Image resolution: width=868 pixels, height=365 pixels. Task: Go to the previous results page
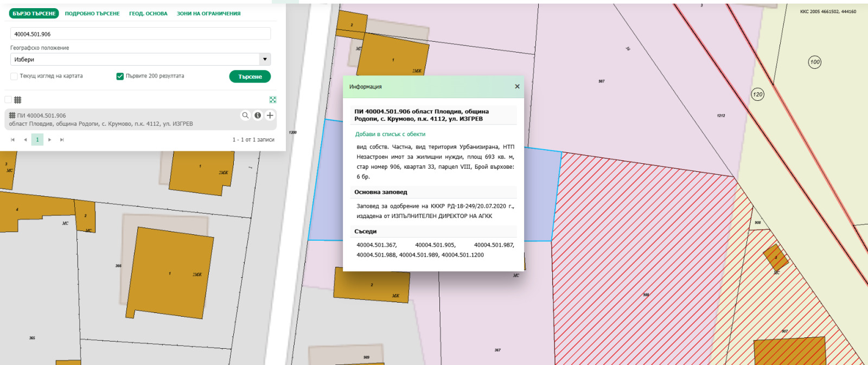tap(25, 140)
